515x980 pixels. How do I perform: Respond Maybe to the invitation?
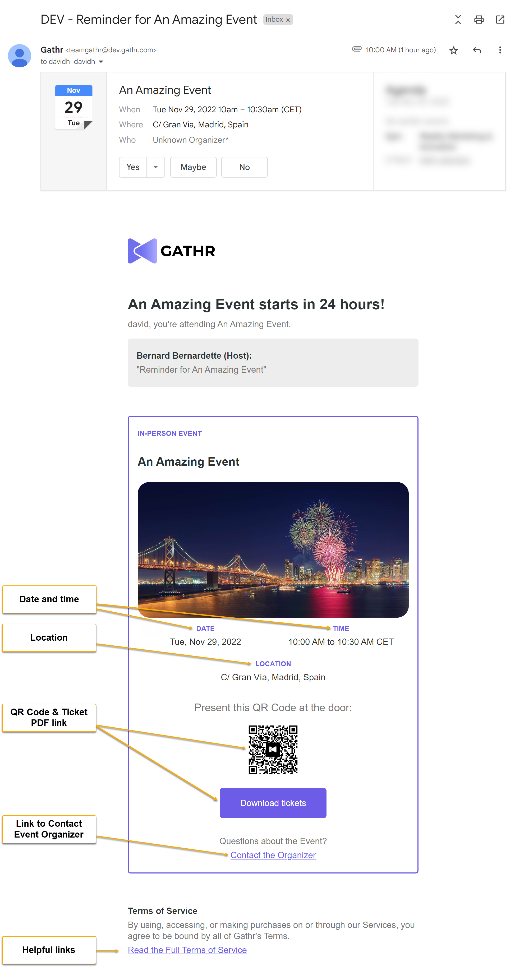pyautogui.click(x=193, y=167)
